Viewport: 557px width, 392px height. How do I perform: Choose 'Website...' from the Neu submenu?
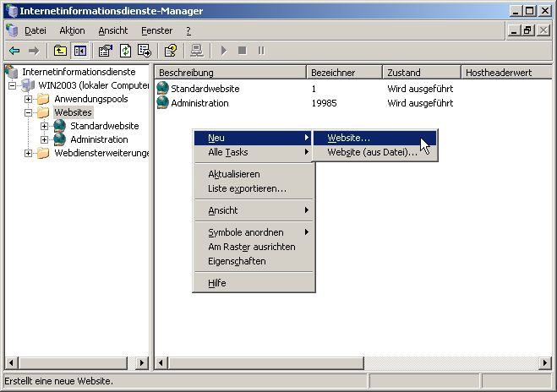(x=348, y=138)
